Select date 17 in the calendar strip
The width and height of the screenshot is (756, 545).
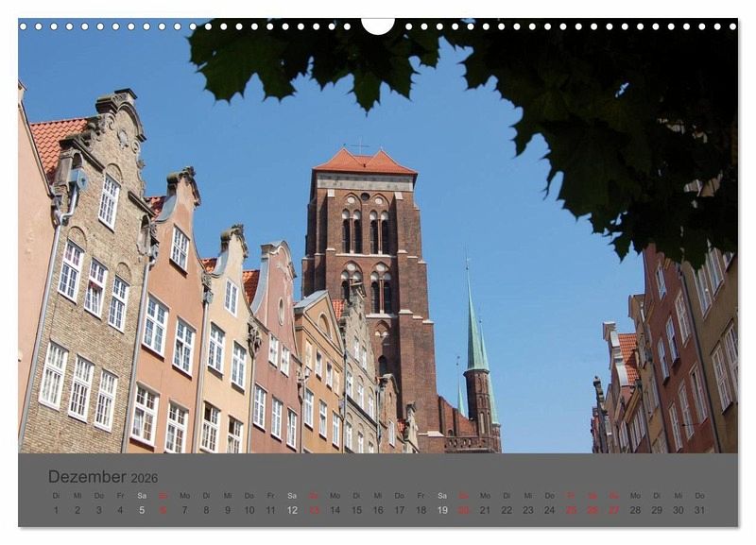pyautogui.click(x=399, y=510)
